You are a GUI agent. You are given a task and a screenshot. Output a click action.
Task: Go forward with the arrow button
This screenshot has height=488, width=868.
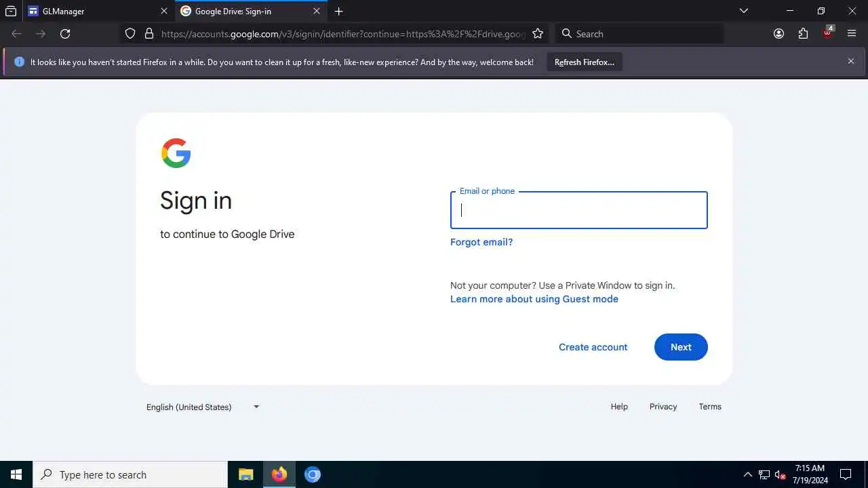point(41,34)
